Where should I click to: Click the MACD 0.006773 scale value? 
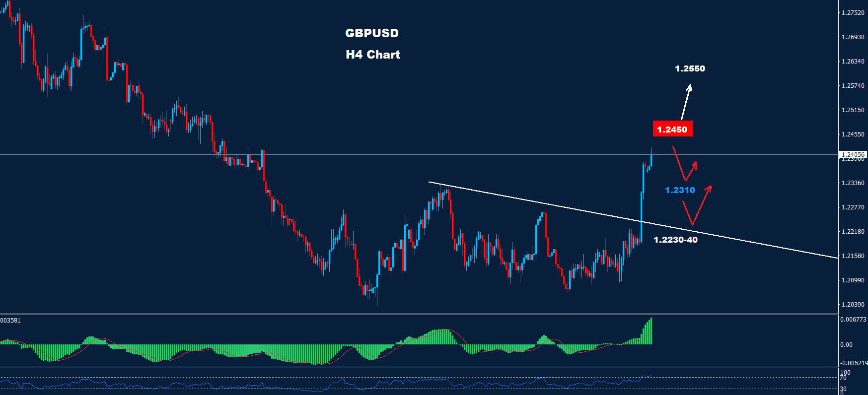click(853, 320)
